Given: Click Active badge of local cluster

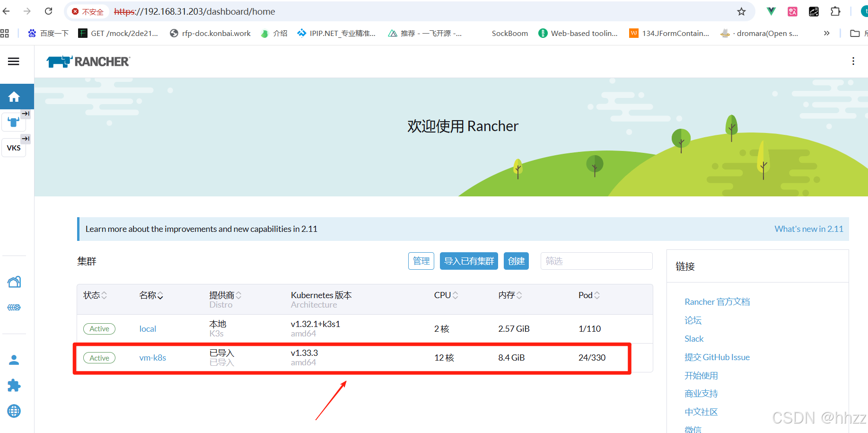Looking at the screenshot, I should [x=99, y=329].
